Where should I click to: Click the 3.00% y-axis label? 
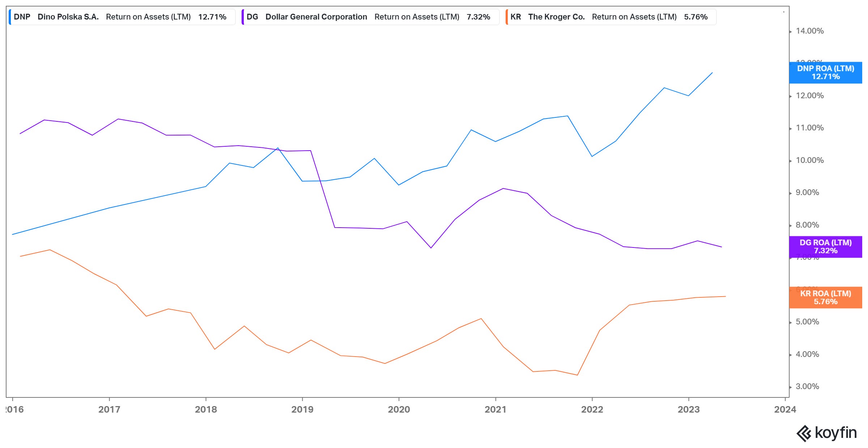point(808,387)
